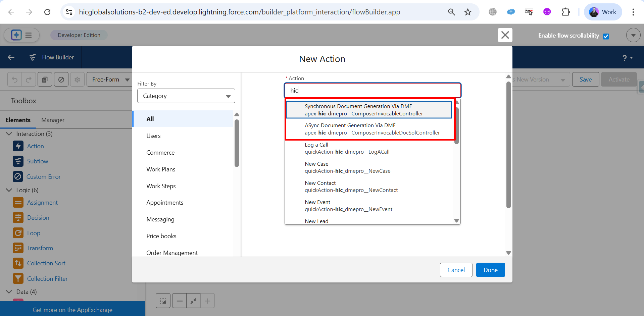
Task: Bookmark page with the star icon
Action: coord(467,12)
